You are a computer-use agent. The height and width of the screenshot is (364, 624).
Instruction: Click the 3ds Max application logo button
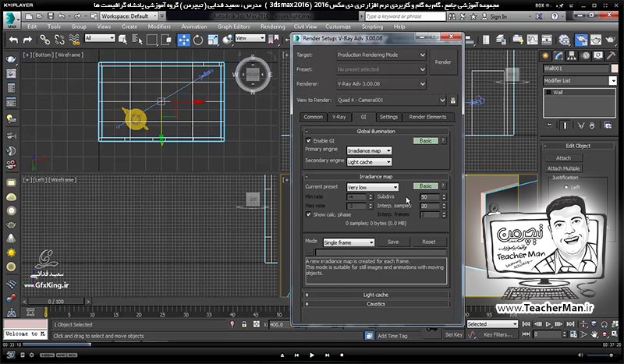[x=12, y=20]
